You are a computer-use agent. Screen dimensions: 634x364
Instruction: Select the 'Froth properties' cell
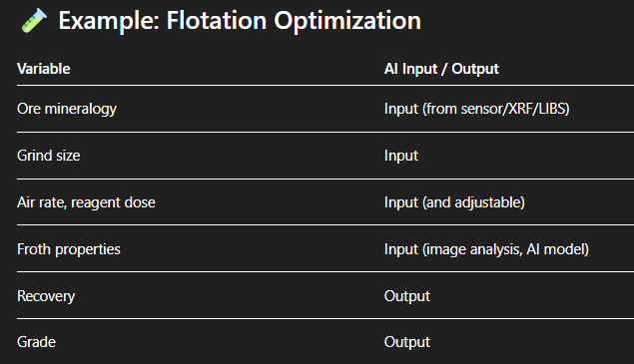69,249
